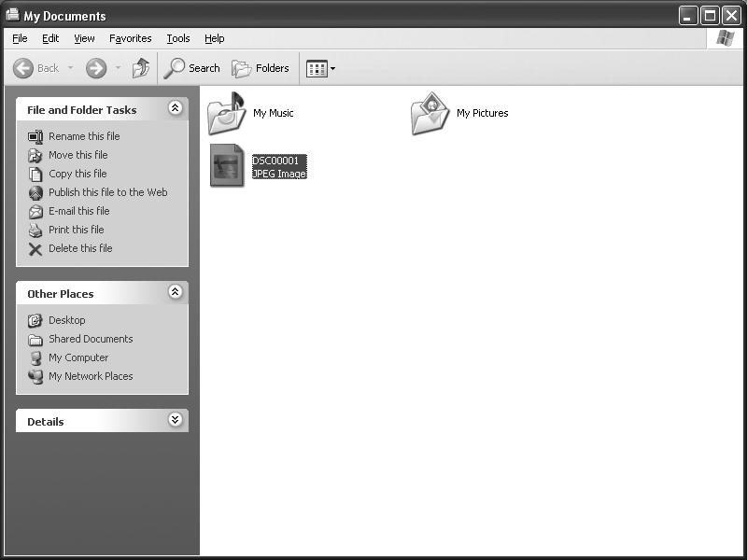Image resolution: width=747 pixels, height=560 pixels.
Task: Select the DSC00001 image file thumbnail
Action: [x=227, y=165]
